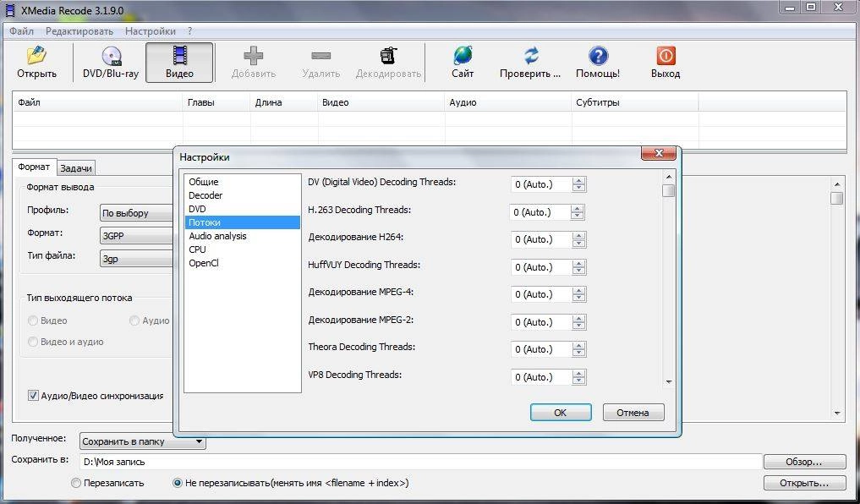Click the Добавить plus icon

(254, 56)
